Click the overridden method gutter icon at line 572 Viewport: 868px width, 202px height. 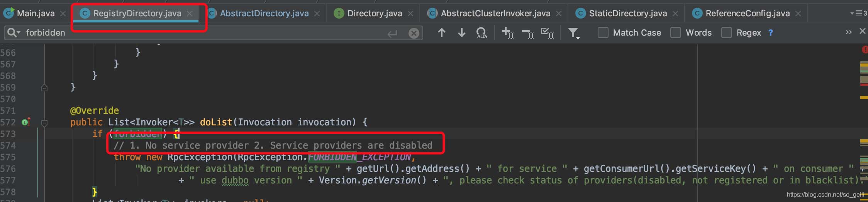(x=26, y=122)
